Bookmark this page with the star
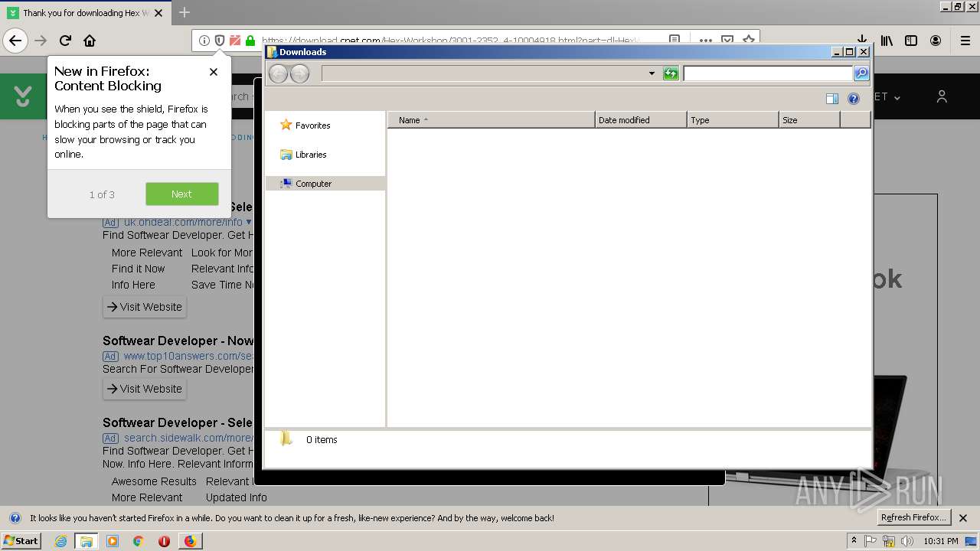Image resolution: width=980 pixels, height=551 pixels. click(749, 41)
